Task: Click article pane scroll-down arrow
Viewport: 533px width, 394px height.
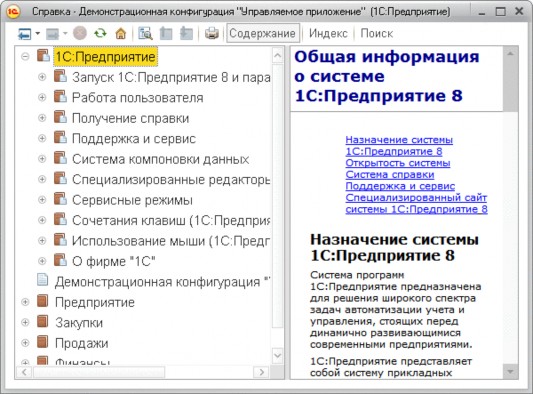Action: click(510, 372)
